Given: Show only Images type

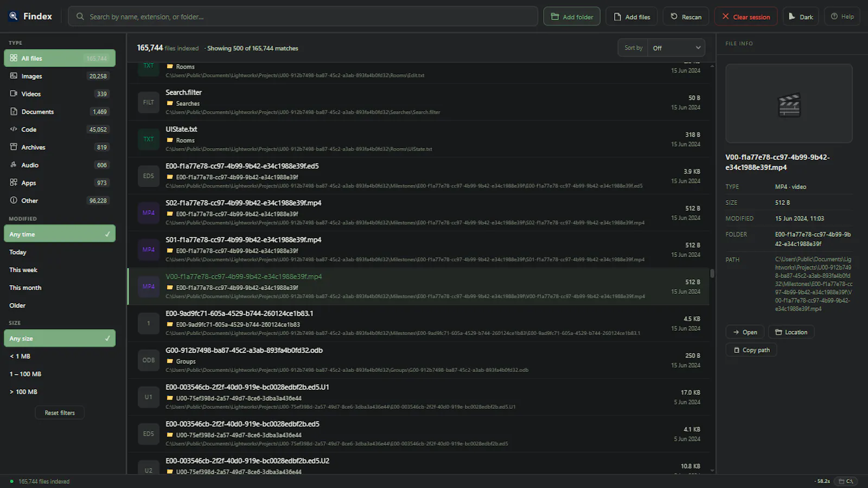Looking at the screenshot, I should 60,76.
